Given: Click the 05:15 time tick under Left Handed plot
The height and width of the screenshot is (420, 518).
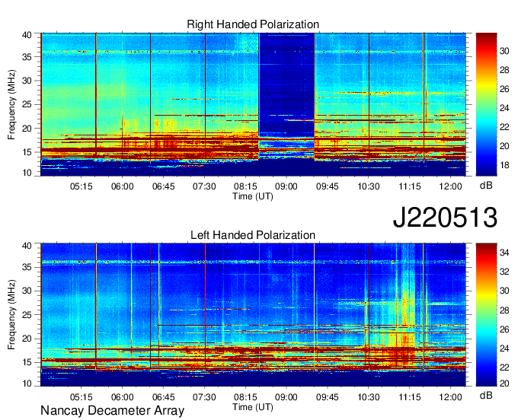Looking at the screenshot, I should pos(82,397).
